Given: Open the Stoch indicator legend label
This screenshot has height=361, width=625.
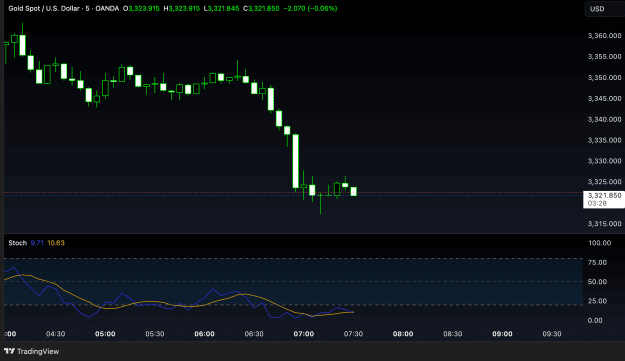Looking at the screenshot, I should pyautogui.click(x=18, y=243).
